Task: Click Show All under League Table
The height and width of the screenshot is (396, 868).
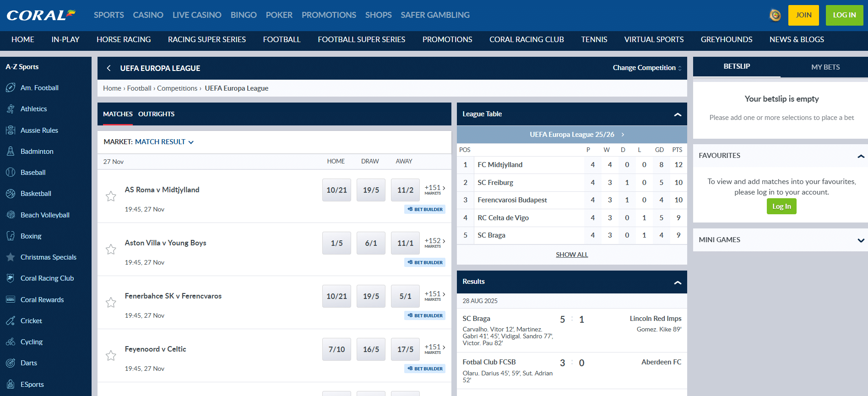Action: pyautogui.click(x=572, y=255)
